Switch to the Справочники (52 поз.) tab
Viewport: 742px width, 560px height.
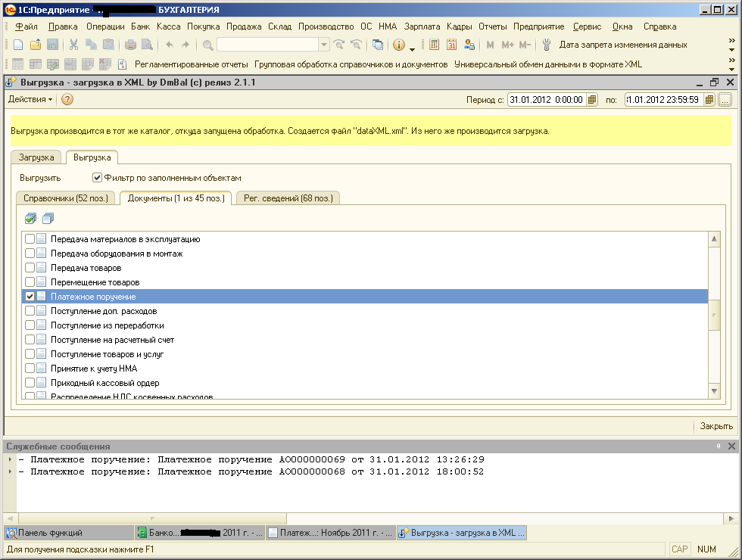[x=66, y=198]
